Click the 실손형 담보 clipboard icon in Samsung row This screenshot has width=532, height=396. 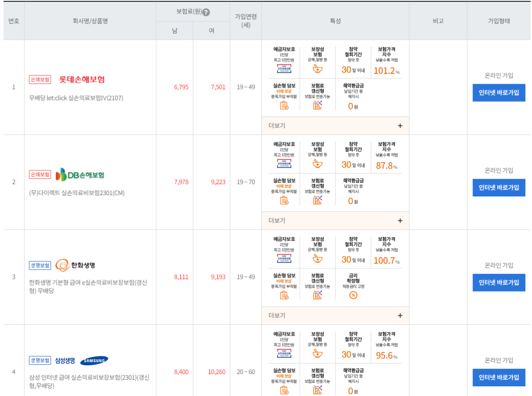coord(284,390)
